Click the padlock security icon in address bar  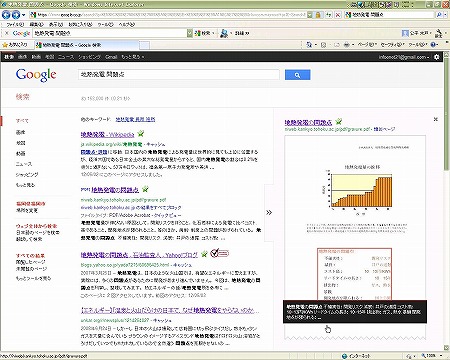point(318,15)
